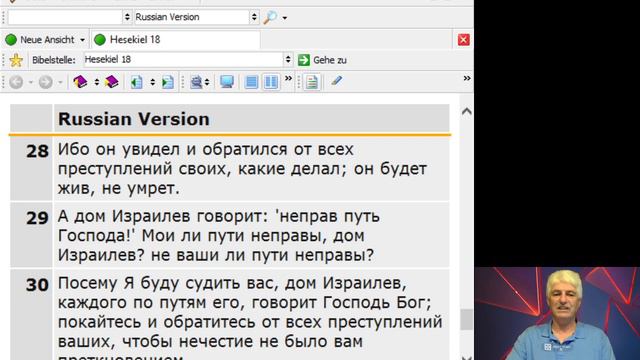This screenshot has height=360, width=640.
Task: Open the chapter selection stepper arrows
Action: pos(153,82)
